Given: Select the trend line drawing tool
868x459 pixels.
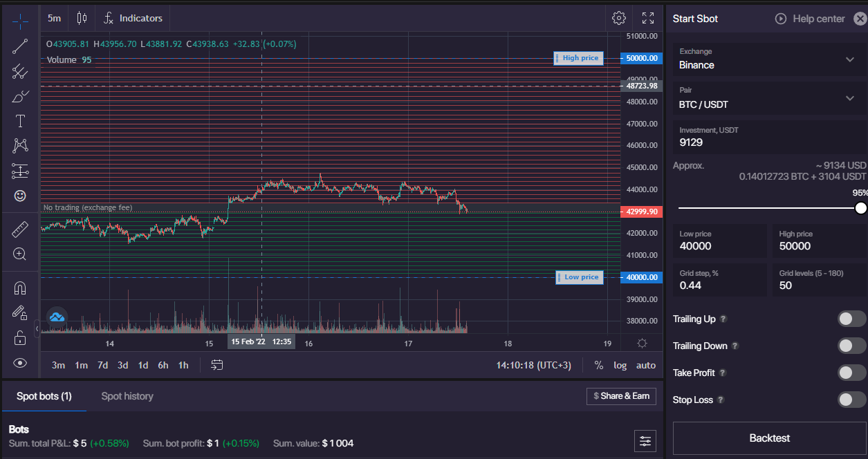Looking at the screenshot, I should pos(20,46).
